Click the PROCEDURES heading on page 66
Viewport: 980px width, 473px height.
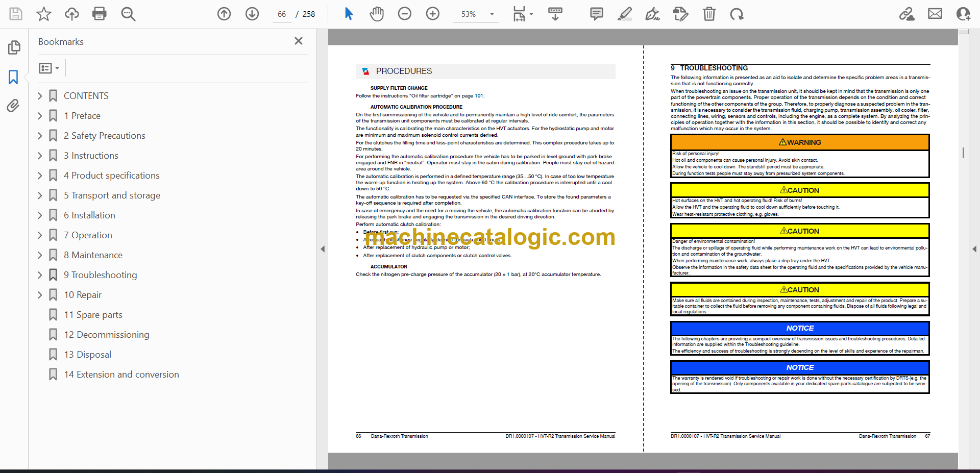point(404,71)
